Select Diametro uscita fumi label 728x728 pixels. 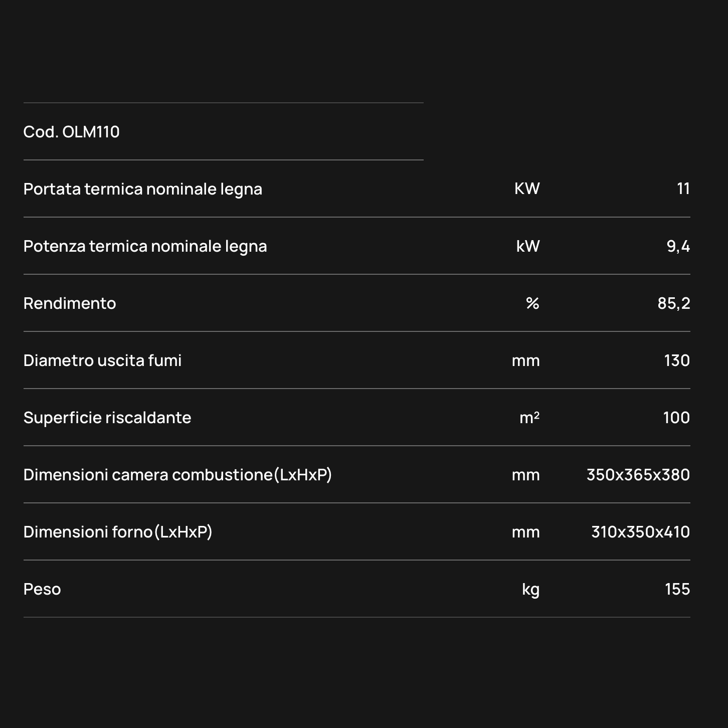103,360
